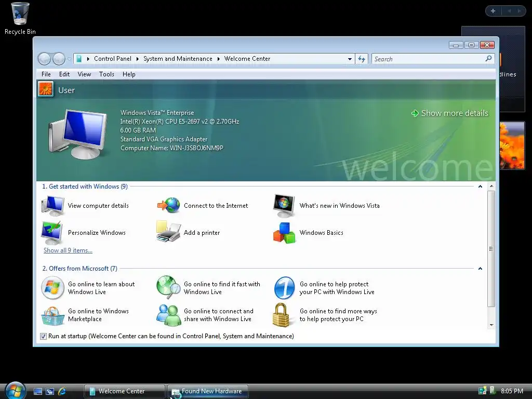Click Show more details link
This screenshot has height=399, width=532.
(450, 113)
